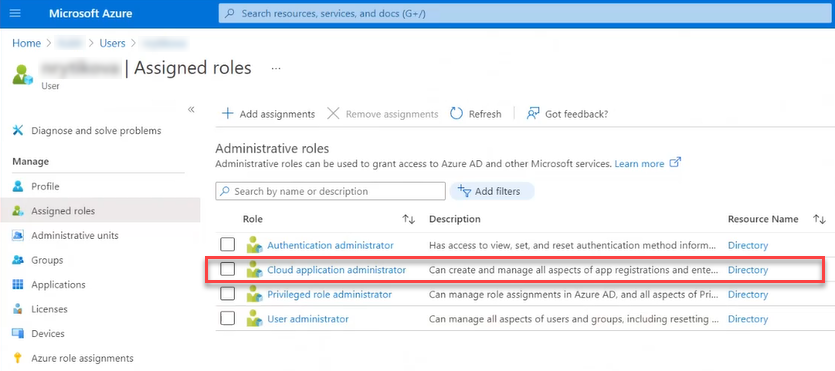Click the X icon for Remove assignments
Screen dimensions: 835x371
(x=333, y=113)
